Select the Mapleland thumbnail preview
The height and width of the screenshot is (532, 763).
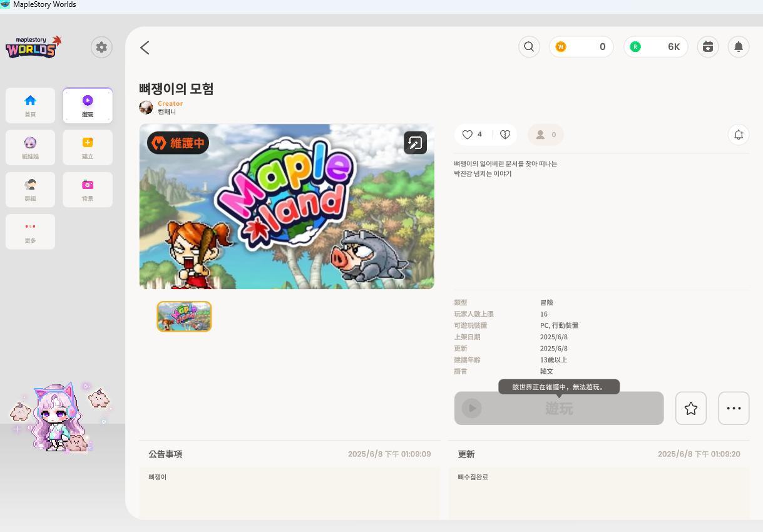(184, 316)
